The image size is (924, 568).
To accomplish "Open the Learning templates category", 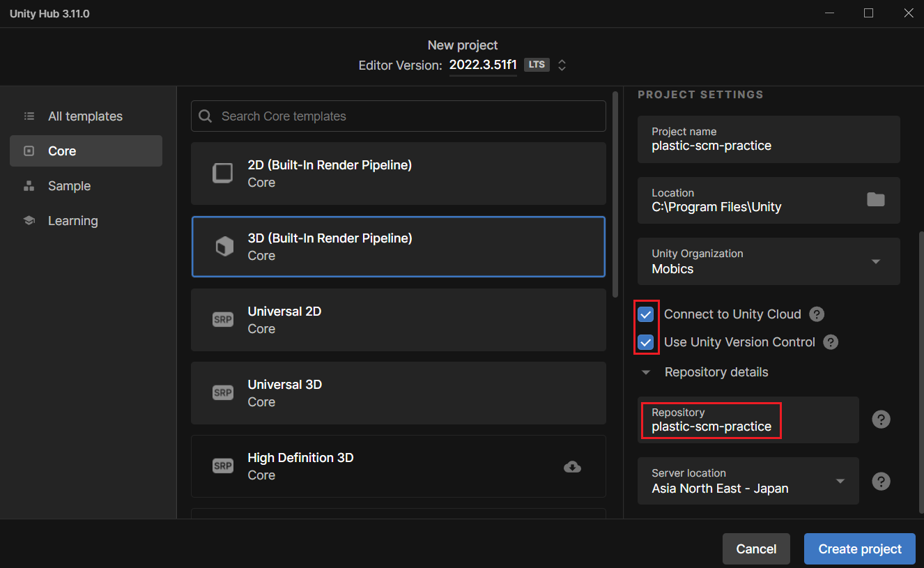I will coord(86,221).
